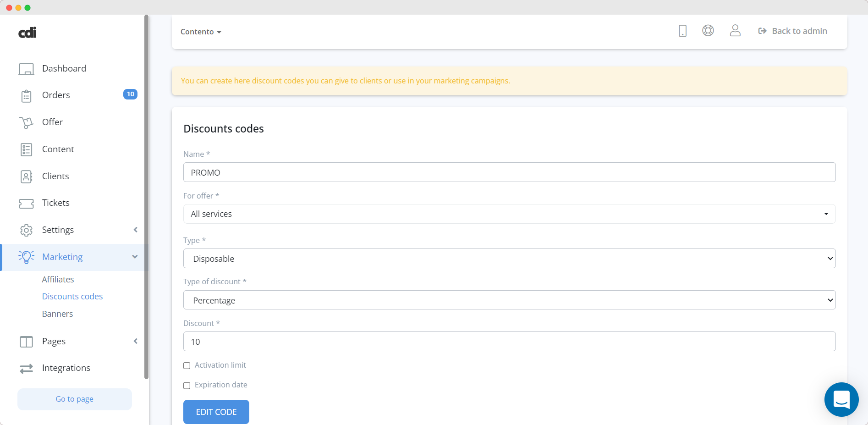This screenshot has width=868, height=425.
Task: Click the Activation limit label
Action: point(220,365)
